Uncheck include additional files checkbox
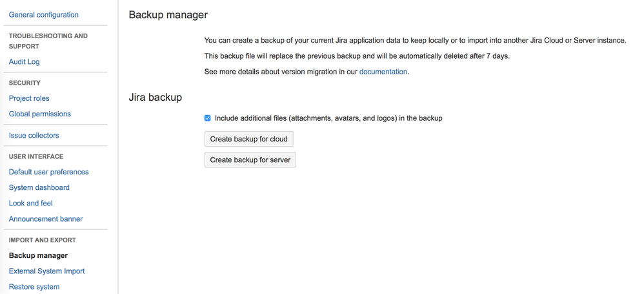The width and height of the screenshot is (644, 294). (207, 118)
